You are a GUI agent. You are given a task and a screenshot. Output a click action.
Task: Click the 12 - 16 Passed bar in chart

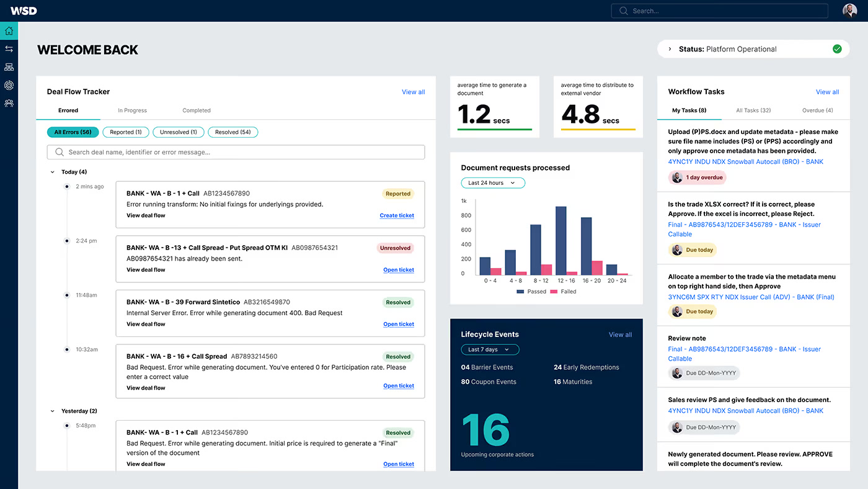click(561, 241)
